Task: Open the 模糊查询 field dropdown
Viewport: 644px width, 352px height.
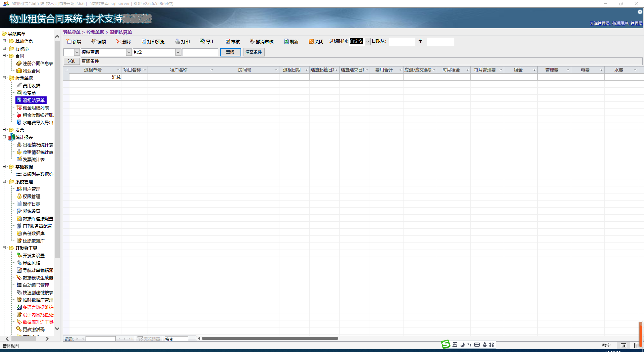Action: [x=129, y=52]
